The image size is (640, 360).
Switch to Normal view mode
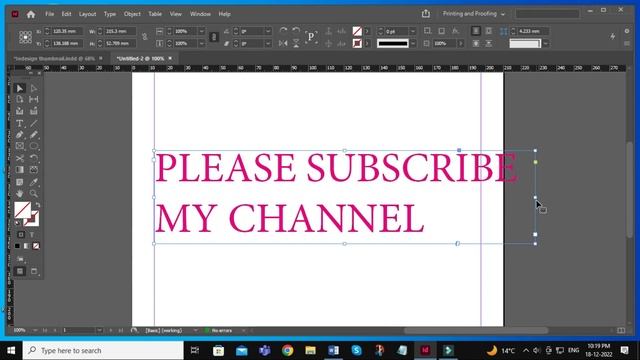pyautogui.click(x=20, y=271)
